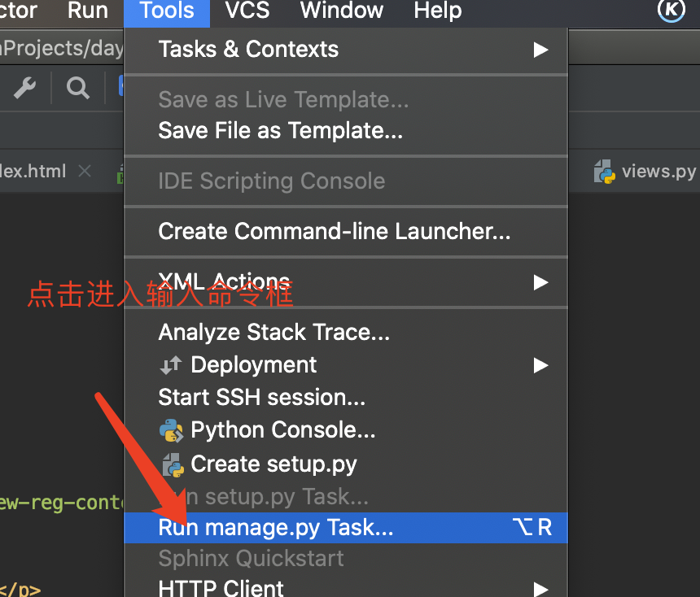Expand the Deployment submenu arrow
The image size is (700, 597).
540,365
